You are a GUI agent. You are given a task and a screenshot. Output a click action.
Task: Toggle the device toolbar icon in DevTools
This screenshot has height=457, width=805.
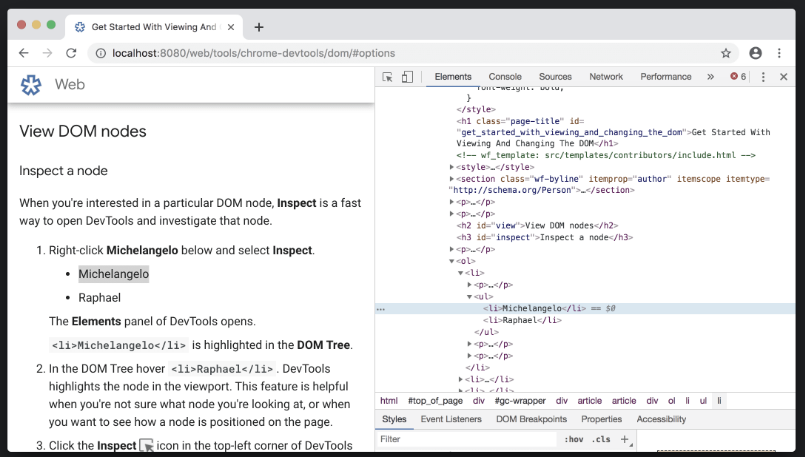(407, 77)
